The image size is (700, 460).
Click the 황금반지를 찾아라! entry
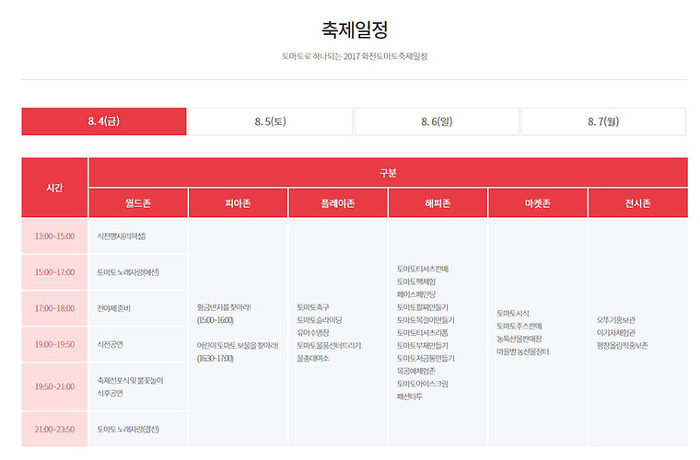coord(224,307)
